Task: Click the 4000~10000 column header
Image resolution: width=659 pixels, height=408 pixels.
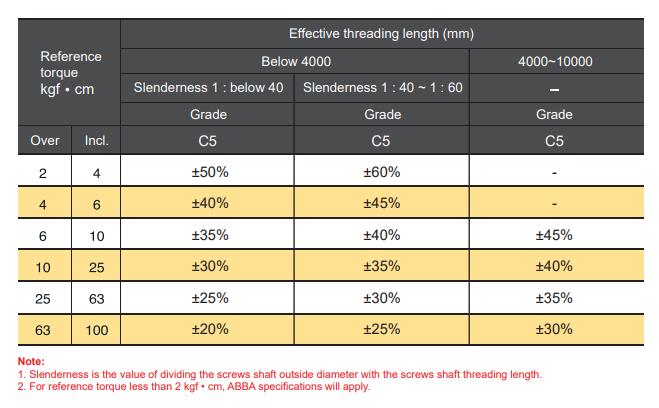Action: point(555,61)
